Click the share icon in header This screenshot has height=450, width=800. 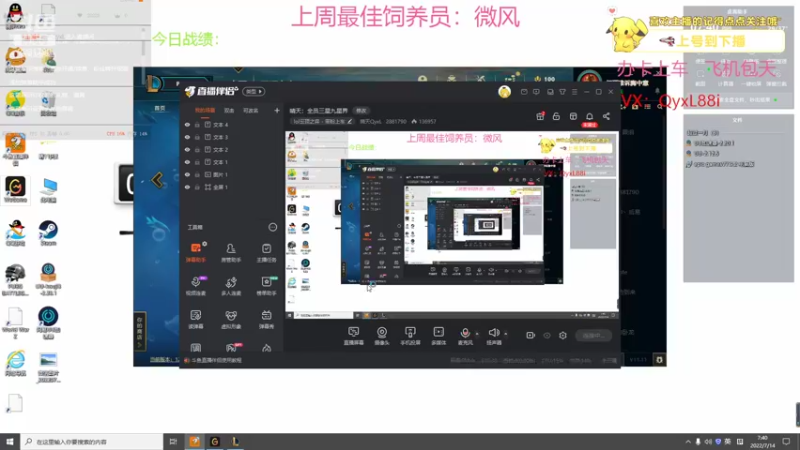(x=606, y=116)
